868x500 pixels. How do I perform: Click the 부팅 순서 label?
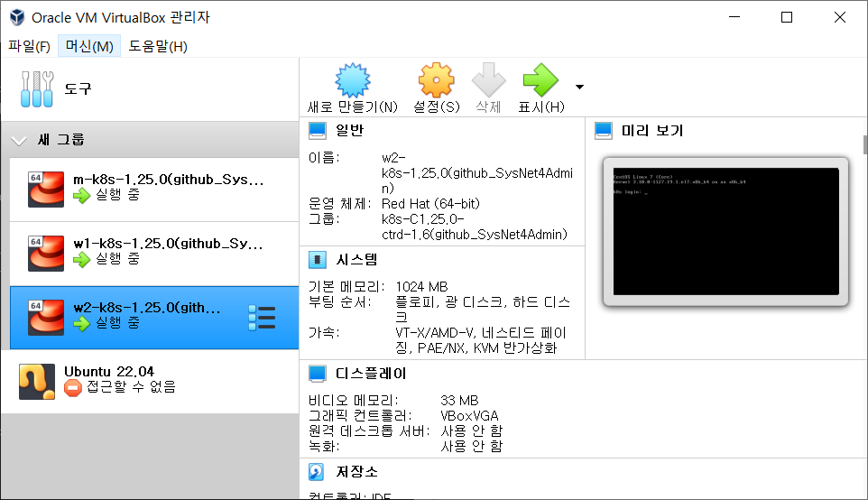pos(339,302)
